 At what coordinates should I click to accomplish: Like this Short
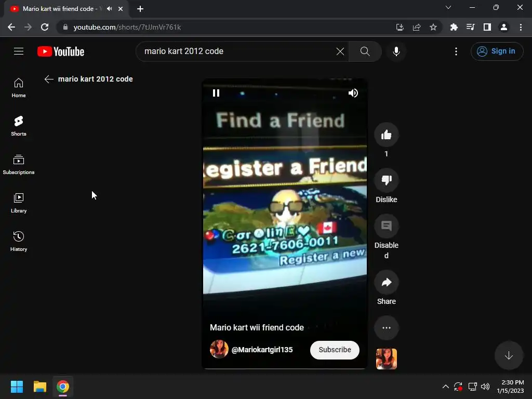click(386, 135)
